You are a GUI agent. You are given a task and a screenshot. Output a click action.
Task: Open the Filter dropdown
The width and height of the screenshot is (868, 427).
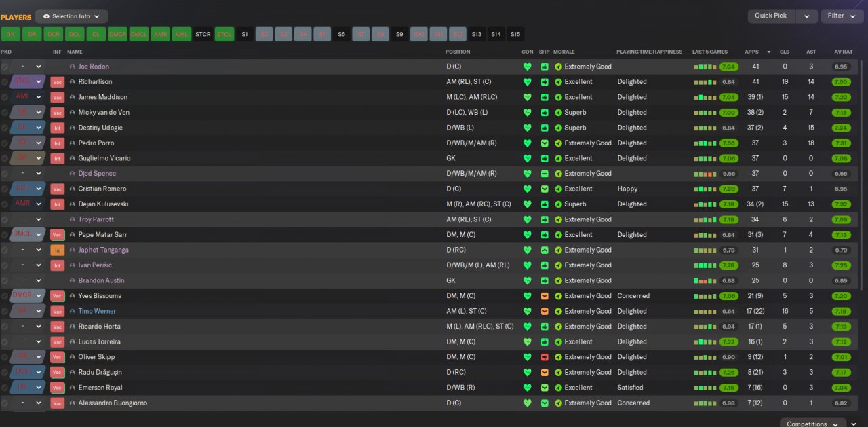point(842,16)
